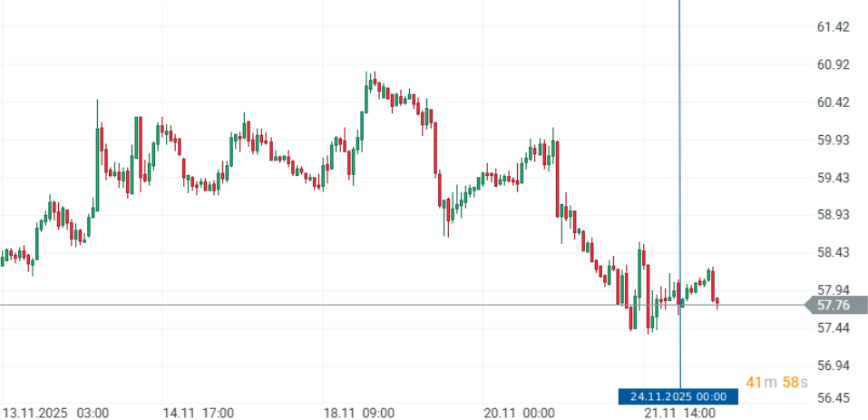Select the 57.94 price level label
The width and height of the screenshot is (868, 420).
click(833, 289)
